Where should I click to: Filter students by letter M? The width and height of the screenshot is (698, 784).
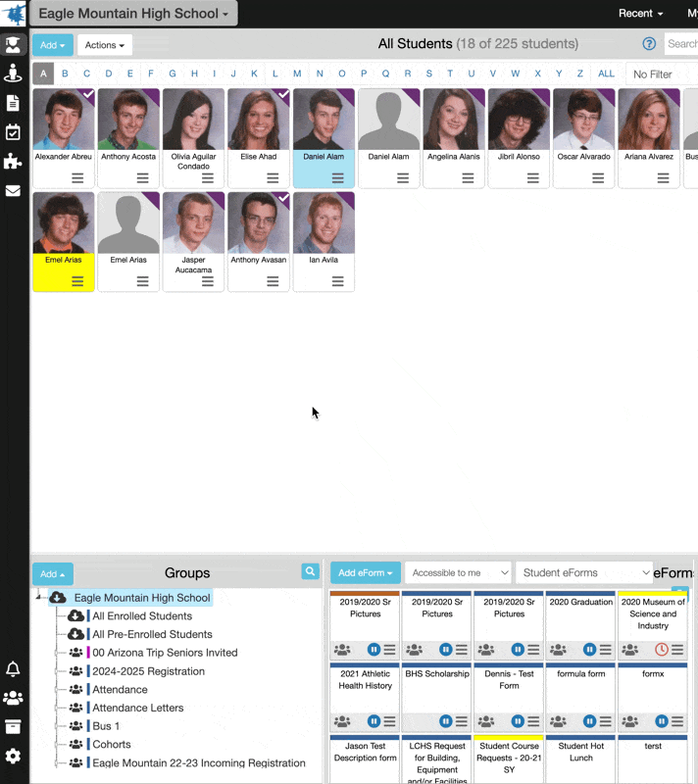click(297, 73)
